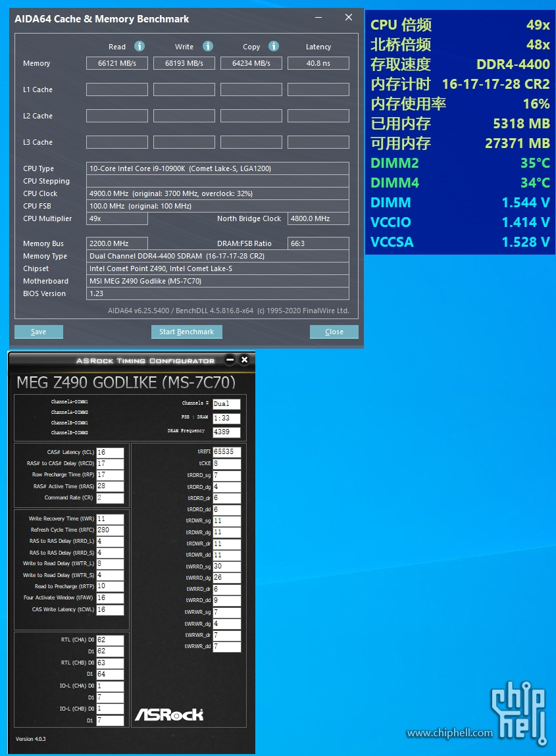Viewport: 556px width, 756px height.
Task: Click the Save button in AIDA64
Action: 39,332
